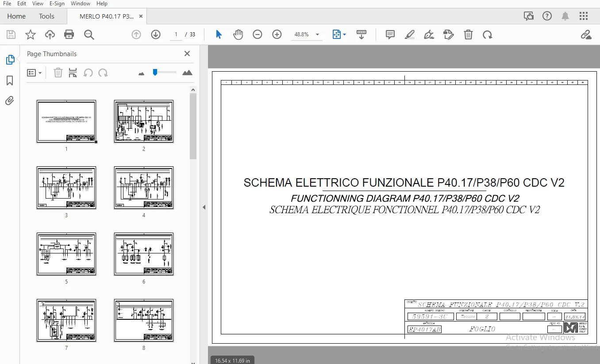The height and width of the screenshot is (364, 600).
Task: Open the Window menu
Action: coord(81,4)
